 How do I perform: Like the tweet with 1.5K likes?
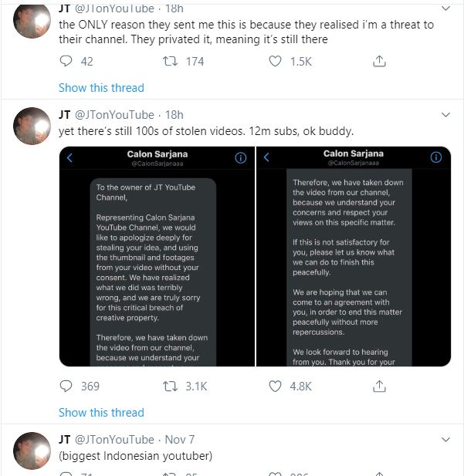click(276, 61)
